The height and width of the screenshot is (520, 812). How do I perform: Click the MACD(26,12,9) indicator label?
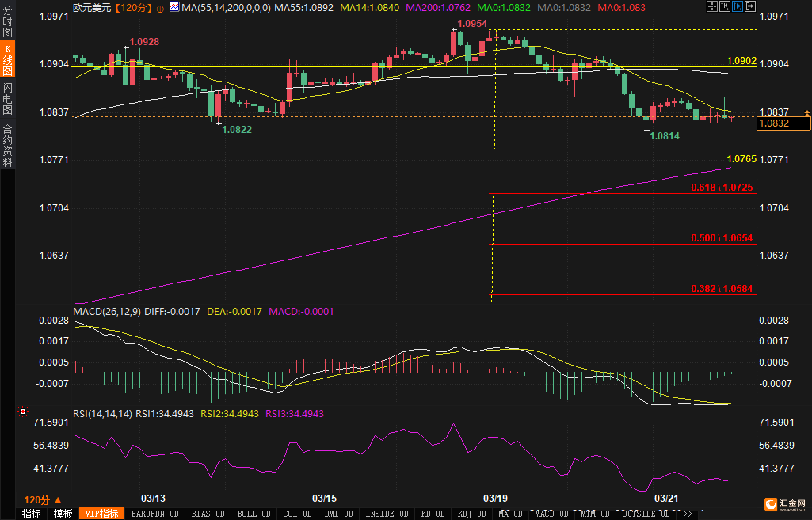pos(107,311)
